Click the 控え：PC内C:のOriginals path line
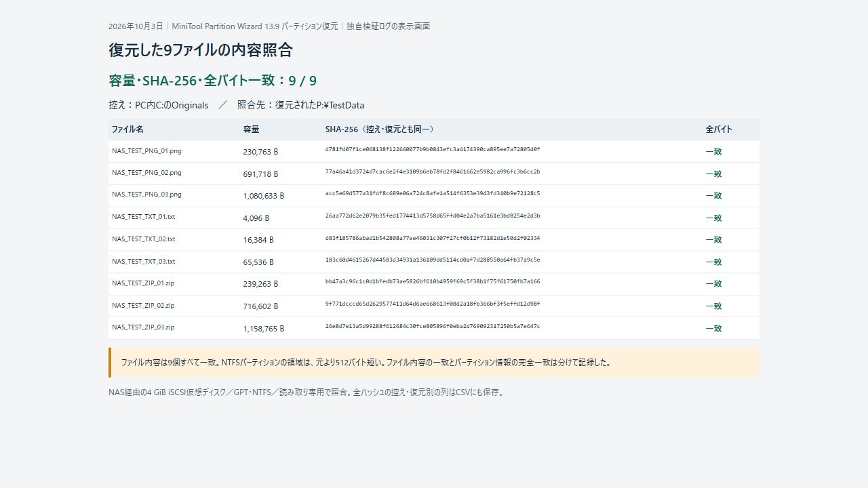Image resolution: width=868 pixels, height=488 pixels. [237, 105]
